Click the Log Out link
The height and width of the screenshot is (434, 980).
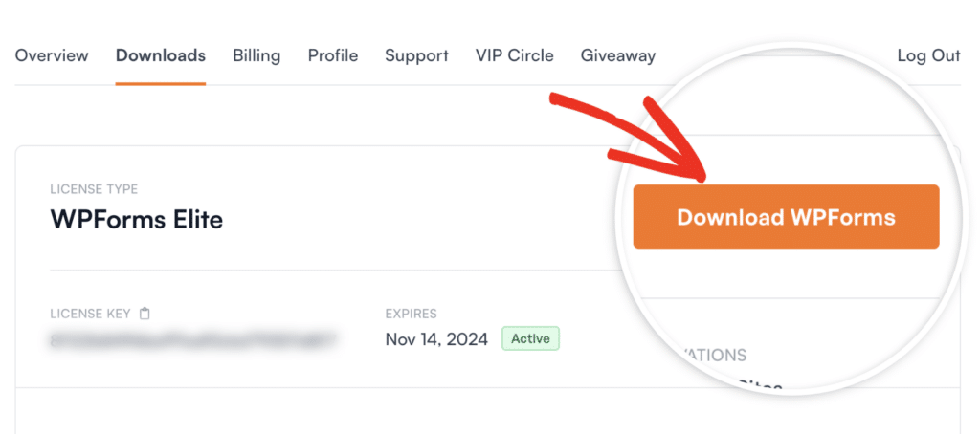(928, 55)
